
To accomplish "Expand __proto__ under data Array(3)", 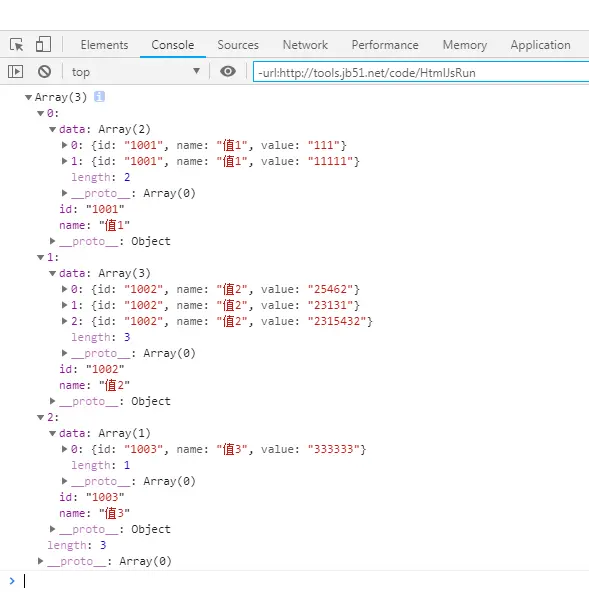I will 65,353.
